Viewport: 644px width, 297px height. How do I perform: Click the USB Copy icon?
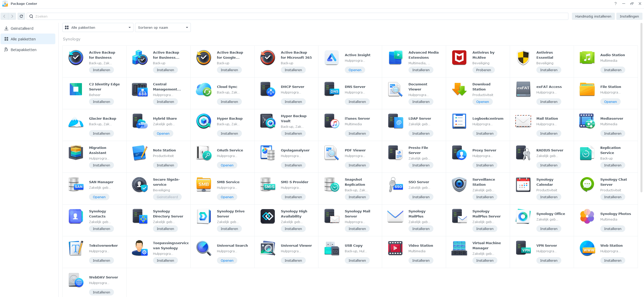coord(331,248)
